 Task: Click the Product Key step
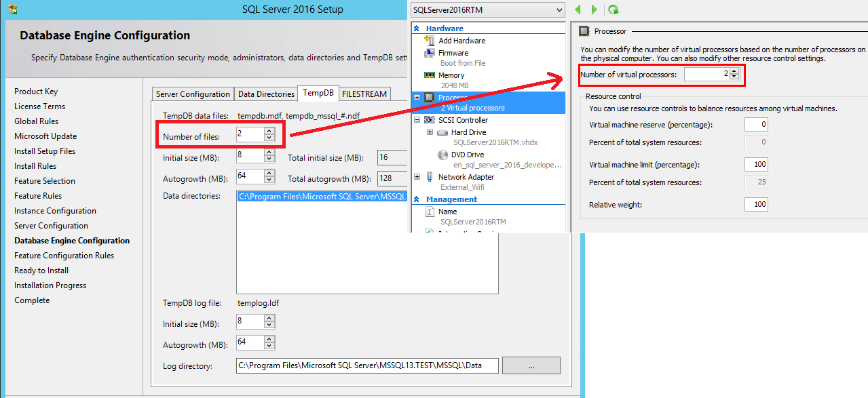point(36,92)
